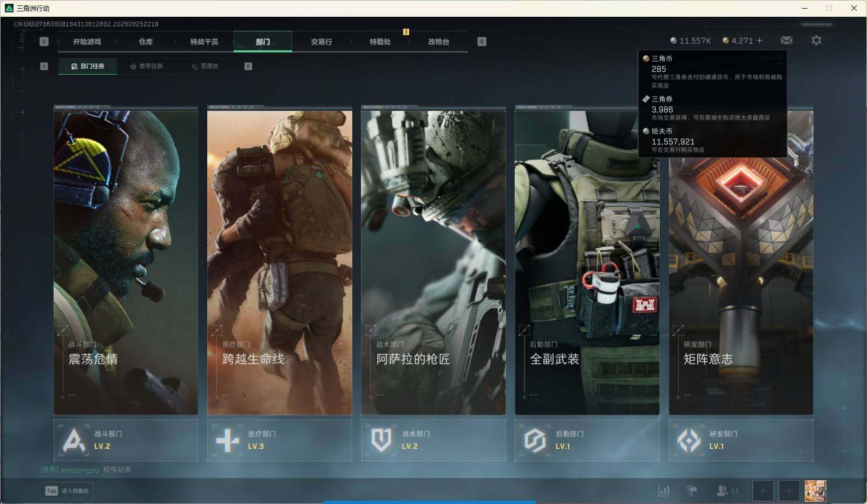Click 战术部门 LV.2 level panel
Image resolution: width=867 pixels, height=504 pixels.
click(433, 440)
